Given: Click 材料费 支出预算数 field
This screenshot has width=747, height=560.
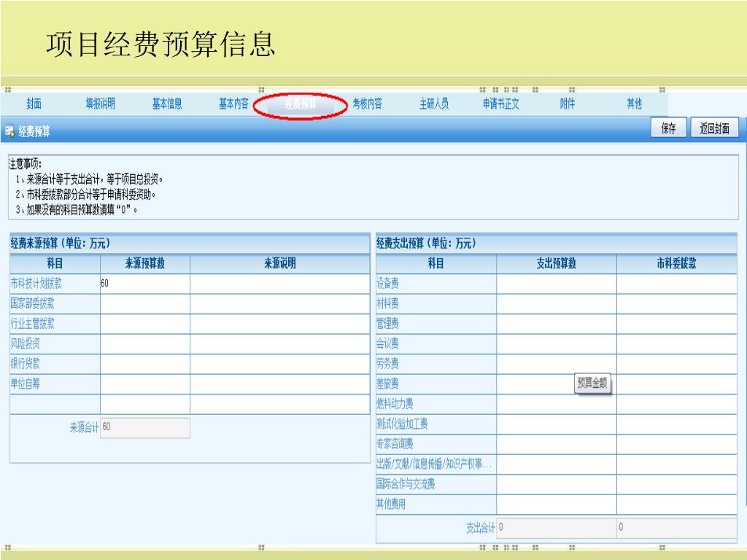Looking at the screenshot, I should pyautogui.click(x=557, y=304).
